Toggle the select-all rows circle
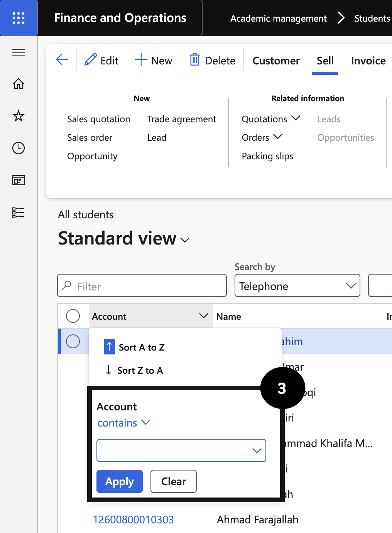The height and width of the screenshot is (533, 392). (73, 316)
